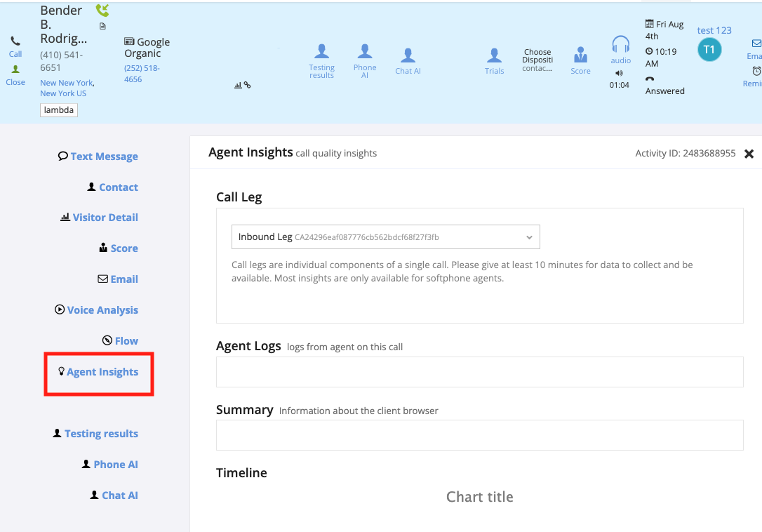Click the green Close contact icon

(x=15, y=70)
